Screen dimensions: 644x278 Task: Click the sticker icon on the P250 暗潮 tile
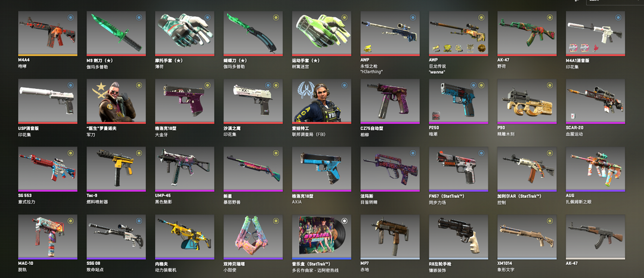click(x=435, y=116)
